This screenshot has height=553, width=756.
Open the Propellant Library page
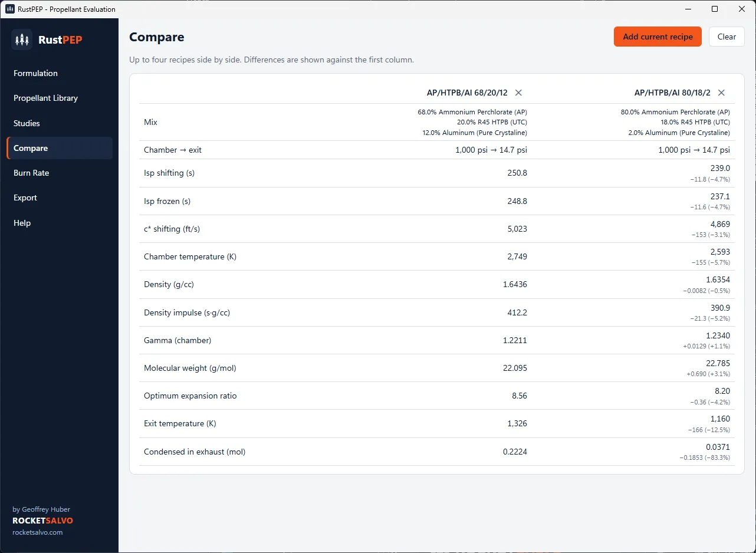coord(59,98)
